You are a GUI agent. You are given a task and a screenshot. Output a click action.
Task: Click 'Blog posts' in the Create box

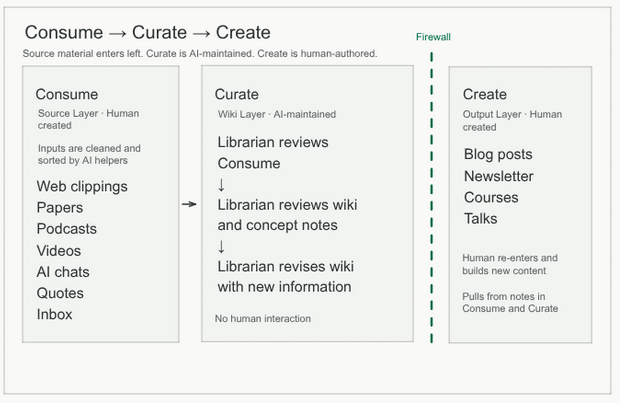coord(498,154)
